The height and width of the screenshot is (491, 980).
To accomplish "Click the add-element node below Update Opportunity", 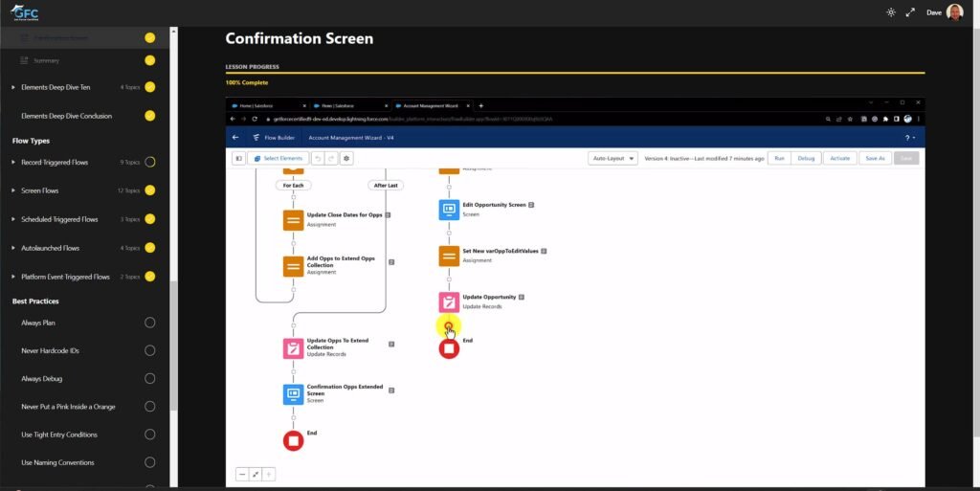I will [449, 325].
